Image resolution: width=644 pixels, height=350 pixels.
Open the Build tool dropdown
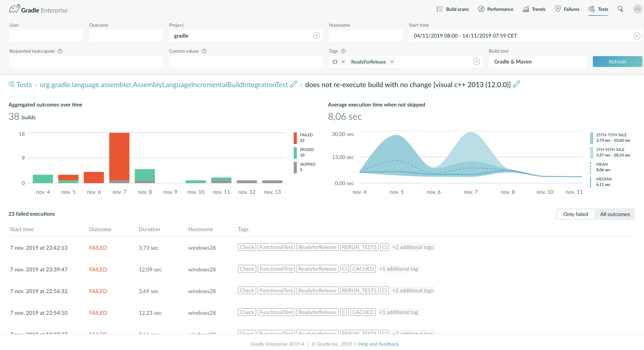(x=537, y=61)
